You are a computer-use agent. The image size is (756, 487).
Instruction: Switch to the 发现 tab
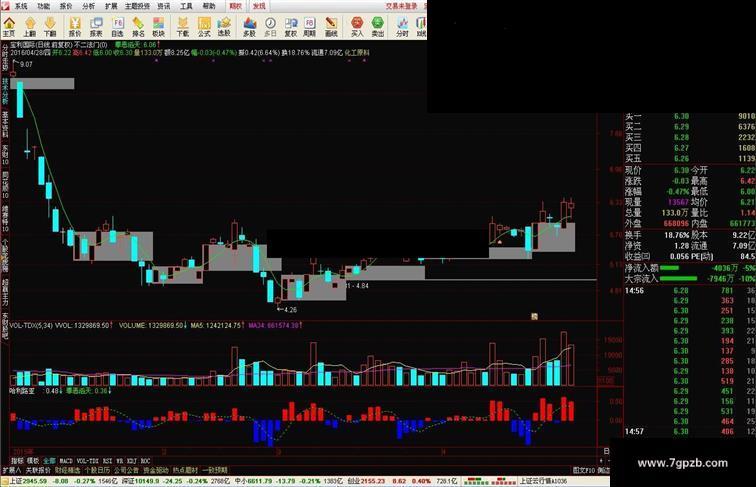tap(259, 6)
